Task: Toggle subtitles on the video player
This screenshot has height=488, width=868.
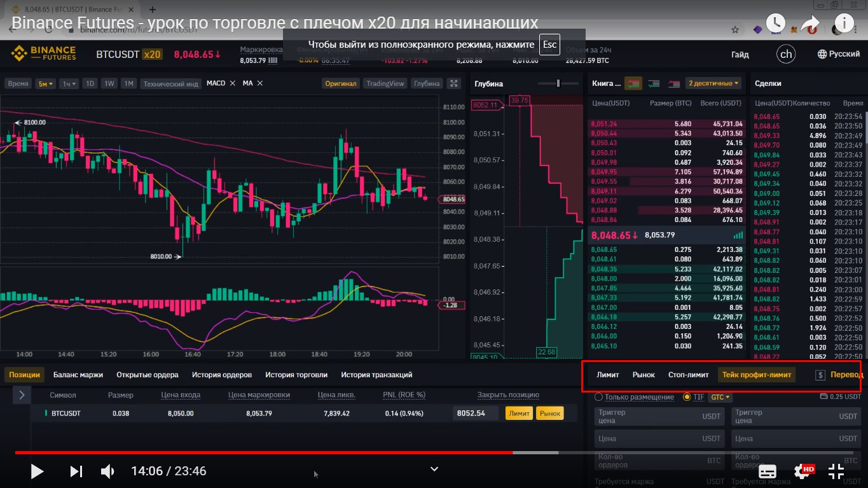Action: click(768, 471)
